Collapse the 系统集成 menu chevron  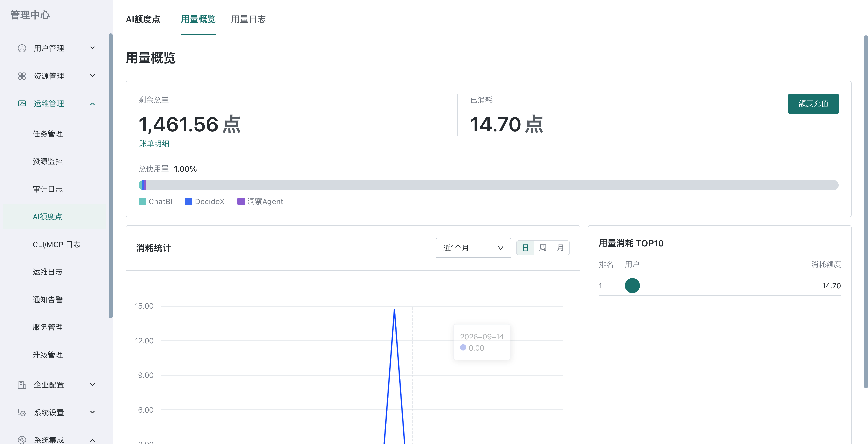tap(92, 440)
